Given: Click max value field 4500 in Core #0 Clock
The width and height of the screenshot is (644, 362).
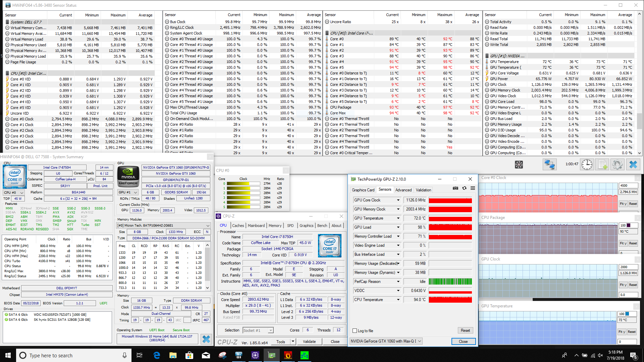Looking at the screenshot, I should (x=628, y=185).
